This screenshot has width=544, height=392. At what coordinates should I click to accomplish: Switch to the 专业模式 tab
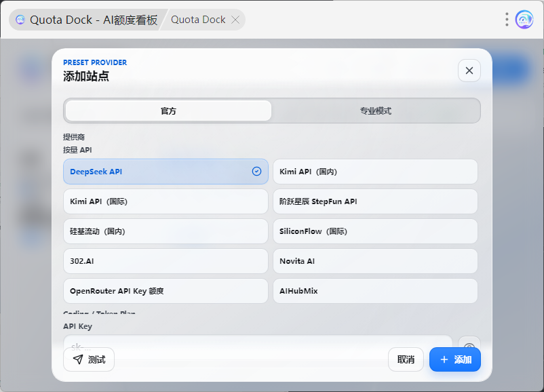coord(375,111)
